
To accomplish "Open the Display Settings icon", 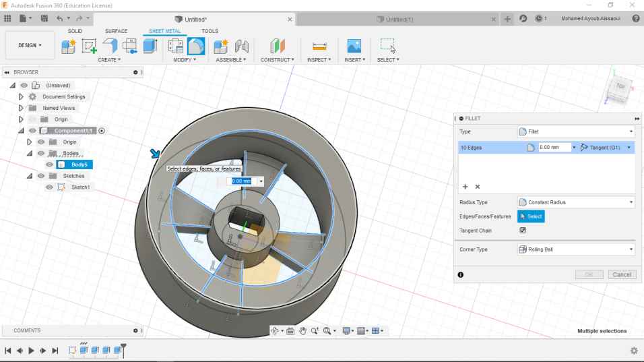I will 346,331.
